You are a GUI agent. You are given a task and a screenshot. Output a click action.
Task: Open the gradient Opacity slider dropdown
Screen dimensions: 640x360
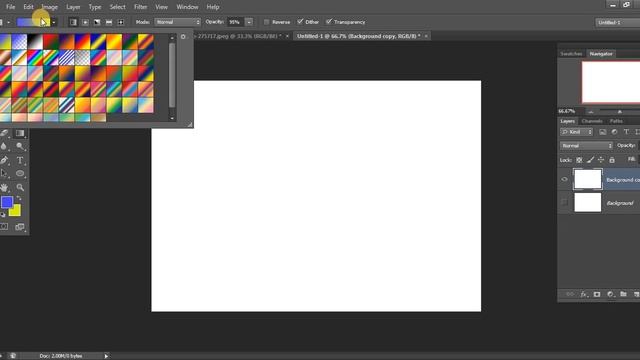[249, 22]
